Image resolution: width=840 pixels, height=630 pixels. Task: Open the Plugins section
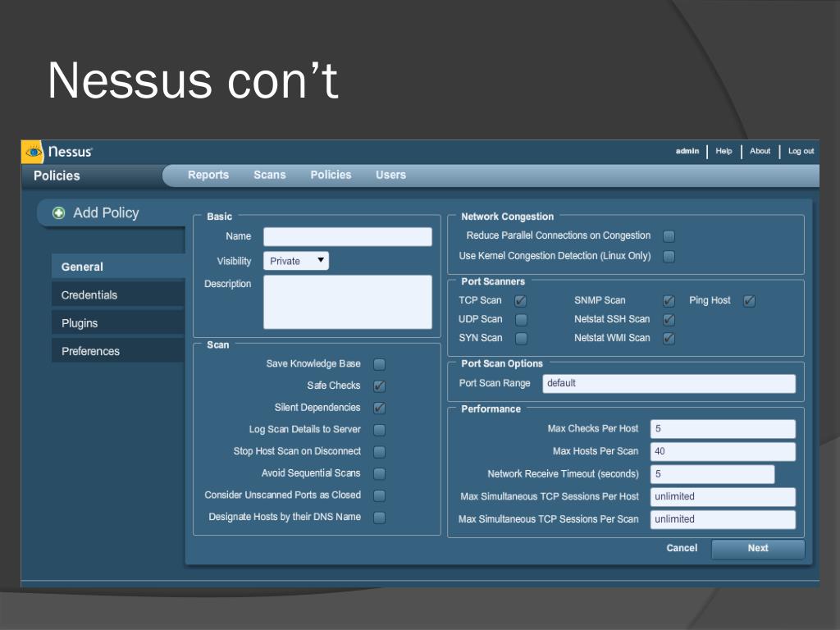[x=118, y=323]
